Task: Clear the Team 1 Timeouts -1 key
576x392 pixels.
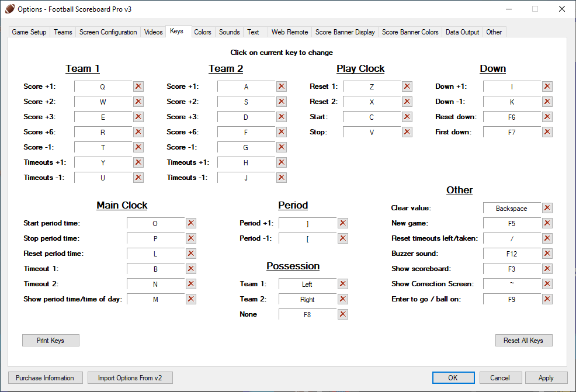Action: pyautogui.click(x=138, y=178)
